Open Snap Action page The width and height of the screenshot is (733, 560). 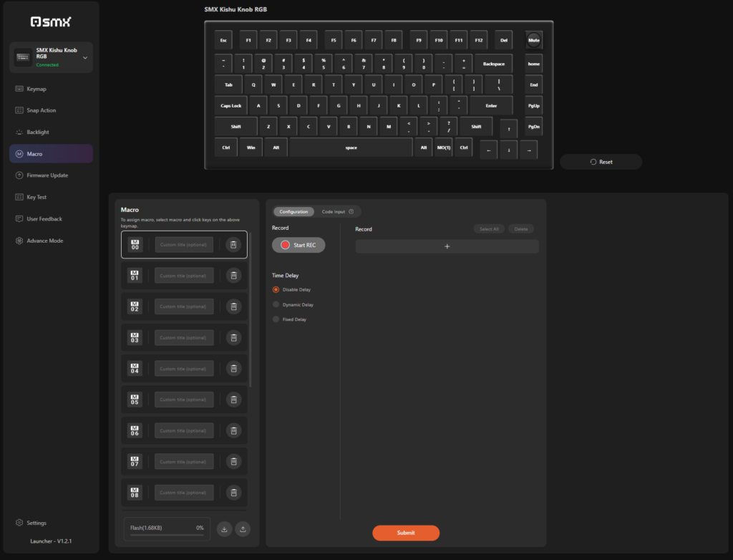41,110
